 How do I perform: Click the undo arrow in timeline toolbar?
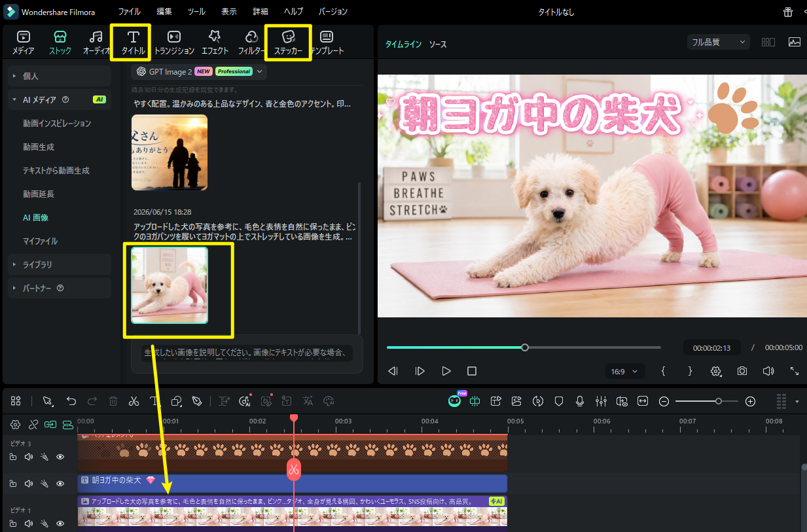71,401
